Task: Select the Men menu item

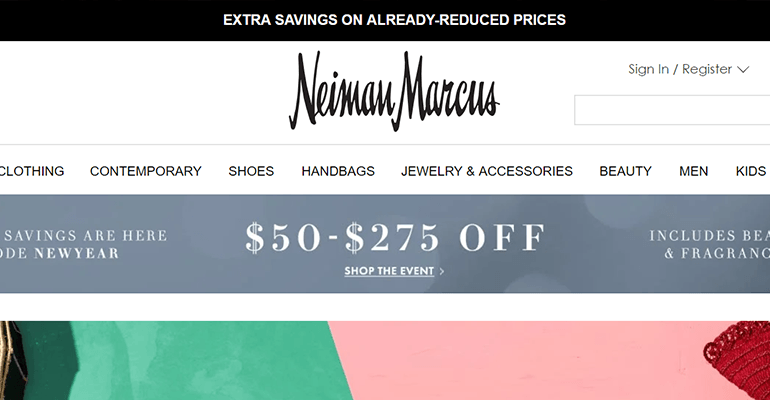Action: pyautogui.click(x=693, y=171)
